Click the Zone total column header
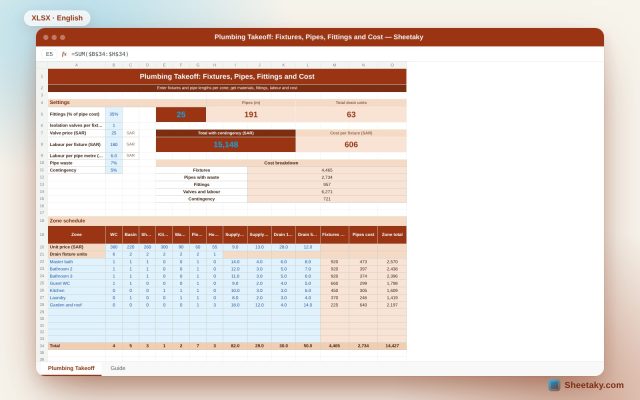The image size is (640, 400). (392, 235)
